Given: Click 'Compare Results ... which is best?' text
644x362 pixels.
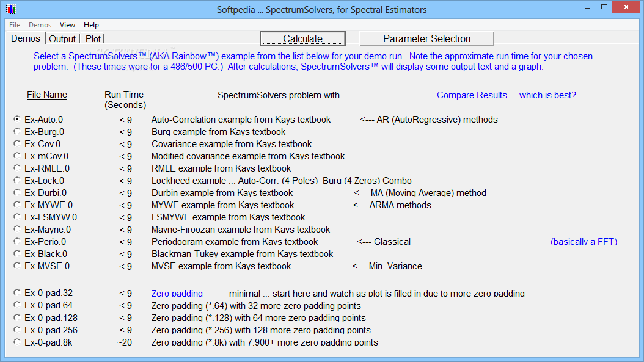Looking at the screenshot, I should pos(507,95).
